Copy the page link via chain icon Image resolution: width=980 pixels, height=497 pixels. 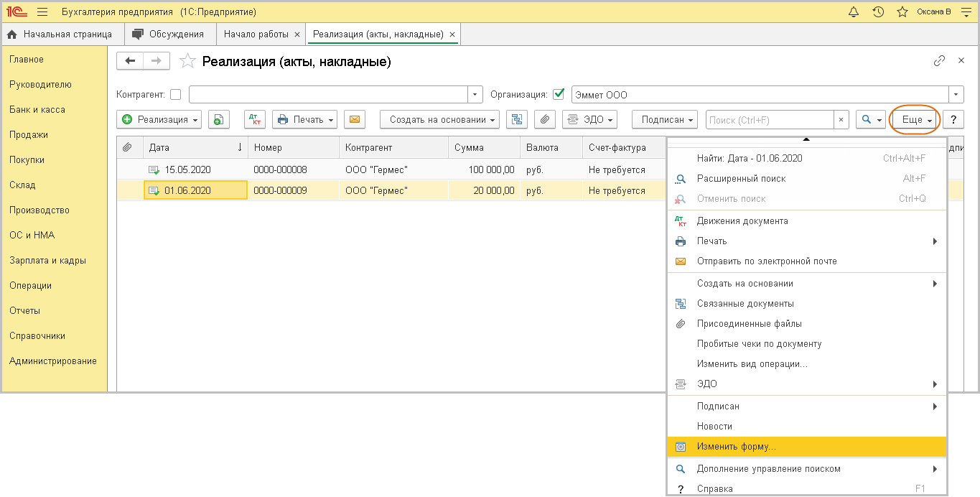click(x=939, y=61)
